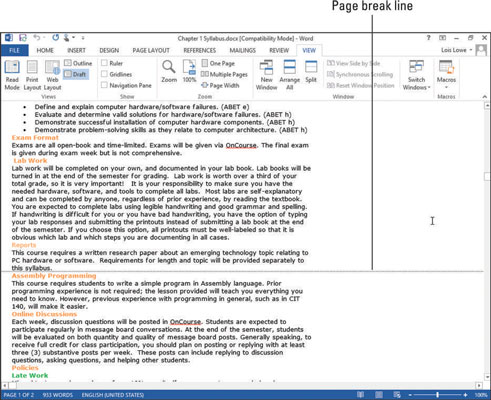Select Outline view

pyautogui.click(x=78, y=63)
